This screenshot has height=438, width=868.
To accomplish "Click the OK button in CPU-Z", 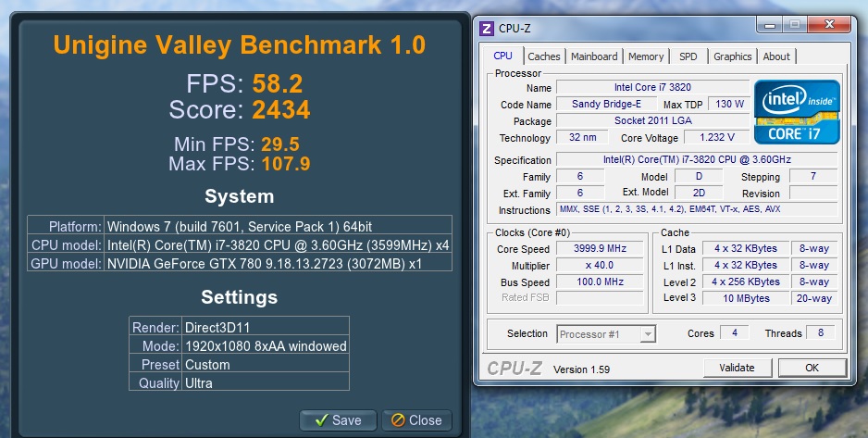I will [x=812, y=368].
